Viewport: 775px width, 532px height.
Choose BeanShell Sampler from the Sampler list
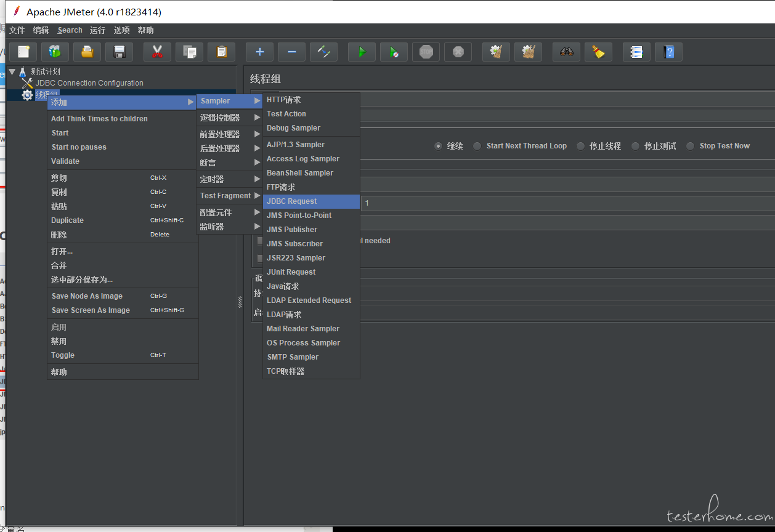coord(311,173)
